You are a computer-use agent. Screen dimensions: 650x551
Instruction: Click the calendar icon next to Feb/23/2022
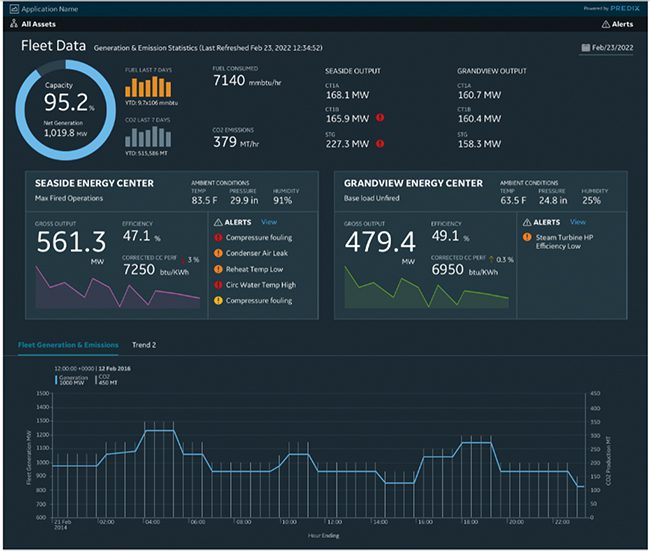tap(584, 47)
